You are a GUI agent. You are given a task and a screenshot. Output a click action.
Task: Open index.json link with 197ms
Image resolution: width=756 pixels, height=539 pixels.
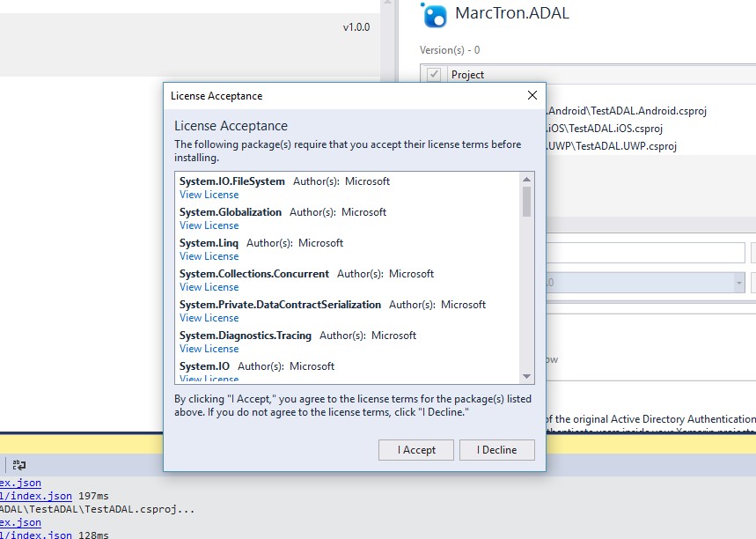coord(36,496)
